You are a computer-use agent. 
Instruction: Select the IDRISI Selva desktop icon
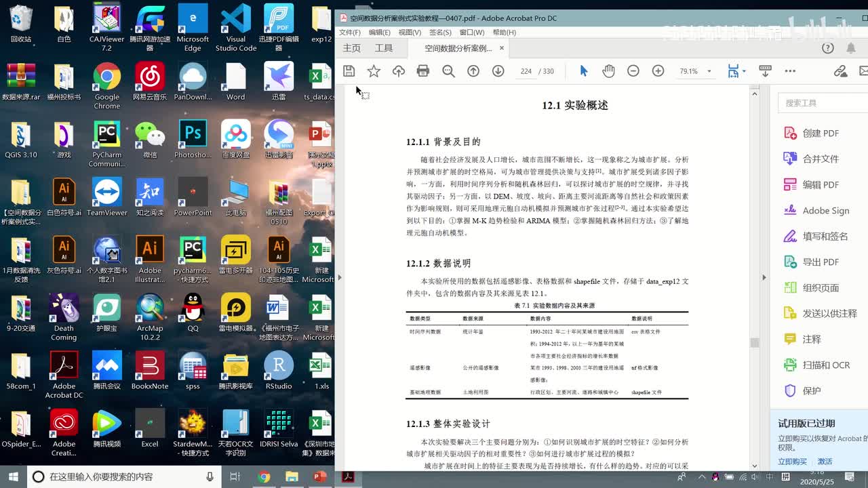coord(279,428)
